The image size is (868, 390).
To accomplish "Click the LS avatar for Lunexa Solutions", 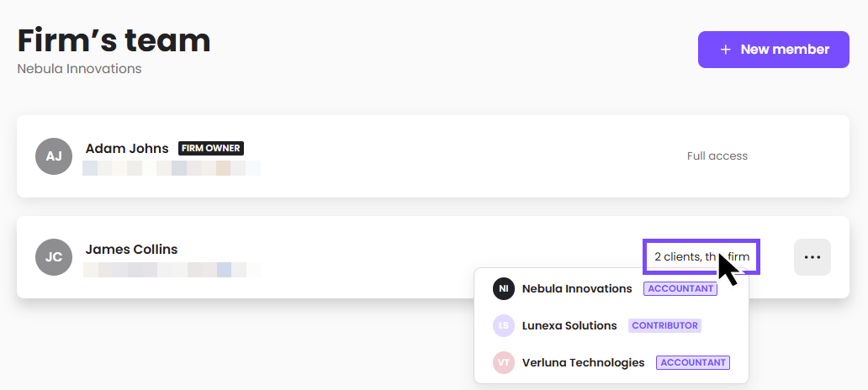I will [504, 326].
